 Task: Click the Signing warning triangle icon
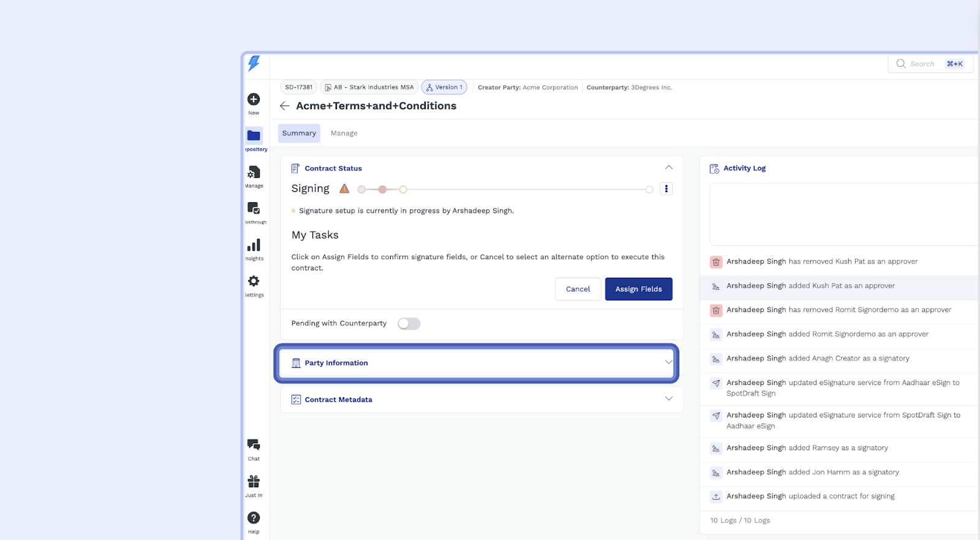(344, 189)
